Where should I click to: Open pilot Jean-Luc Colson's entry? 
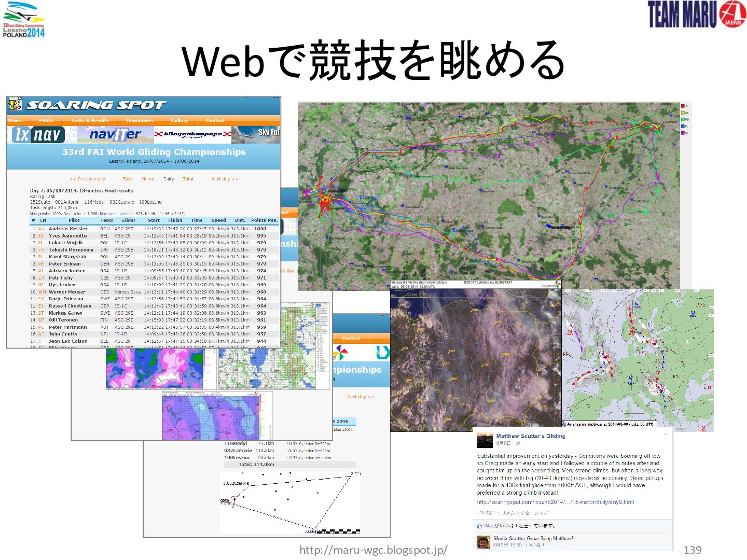click(68, 341)
